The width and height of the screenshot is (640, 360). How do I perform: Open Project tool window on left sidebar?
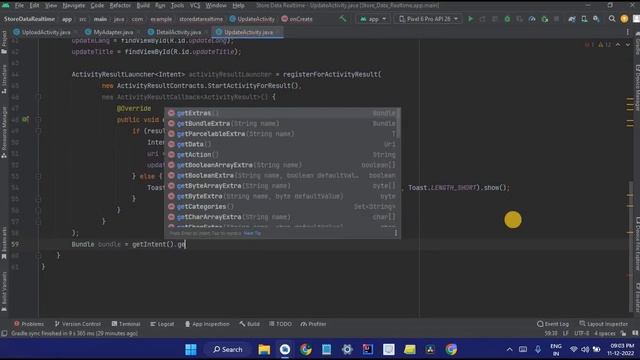pyautogui.click(x=4, y=42)
